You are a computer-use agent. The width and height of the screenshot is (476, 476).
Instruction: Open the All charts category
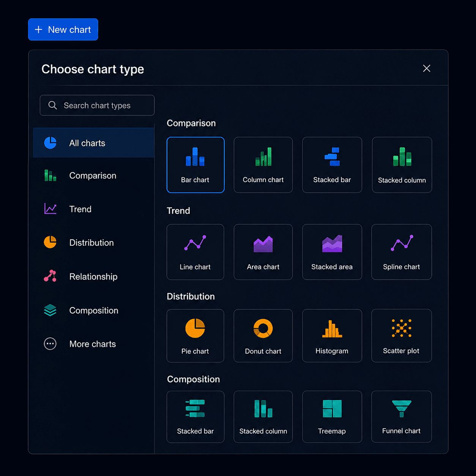click(x=94, y=143)
